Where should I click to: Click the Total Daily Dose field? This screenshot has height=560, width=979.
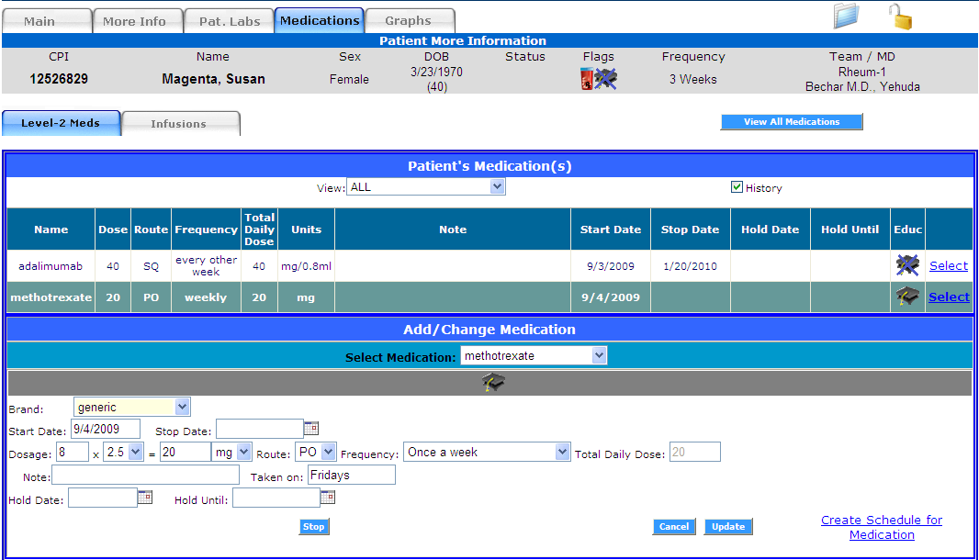tap(695, 452)
